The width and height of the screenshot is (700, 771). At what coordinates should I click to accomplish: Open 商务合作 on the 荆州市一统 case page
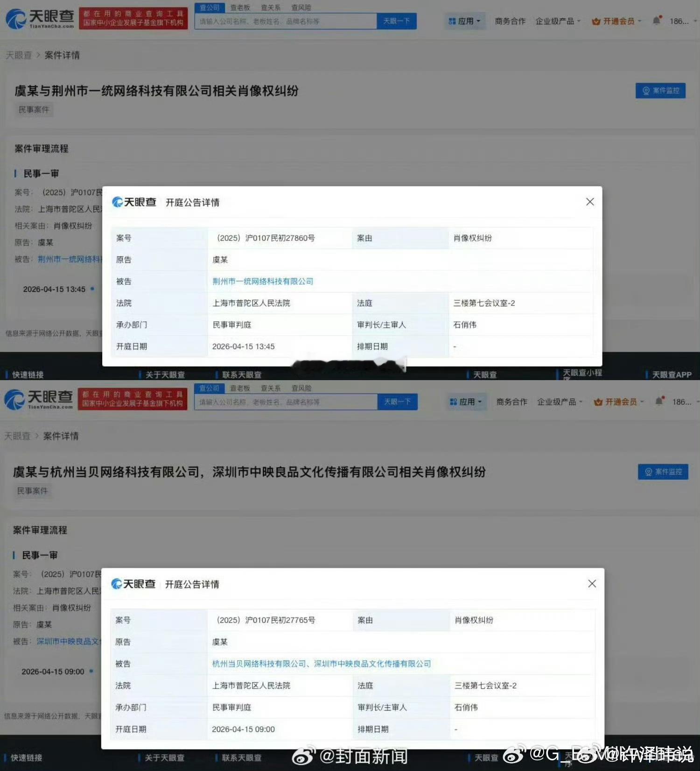510,21
